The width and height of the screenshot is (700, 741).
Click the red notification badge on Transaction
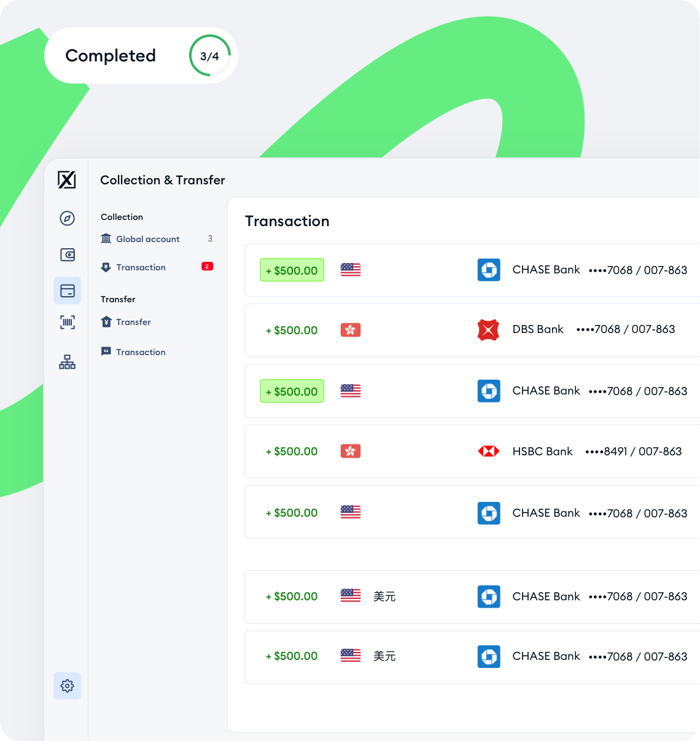click(208, 267)
